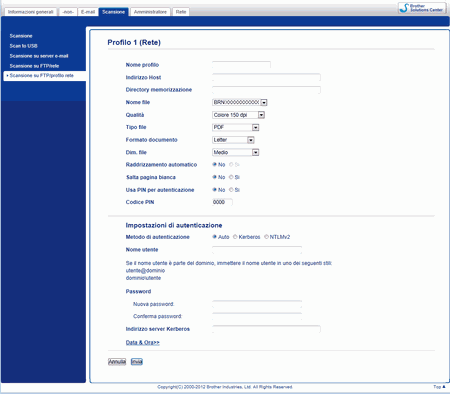The height and width of the screenshot is (394, 450).
Task: Switch to the Amministratore tab
Action: pyautogui.click(x=150, y=12)
